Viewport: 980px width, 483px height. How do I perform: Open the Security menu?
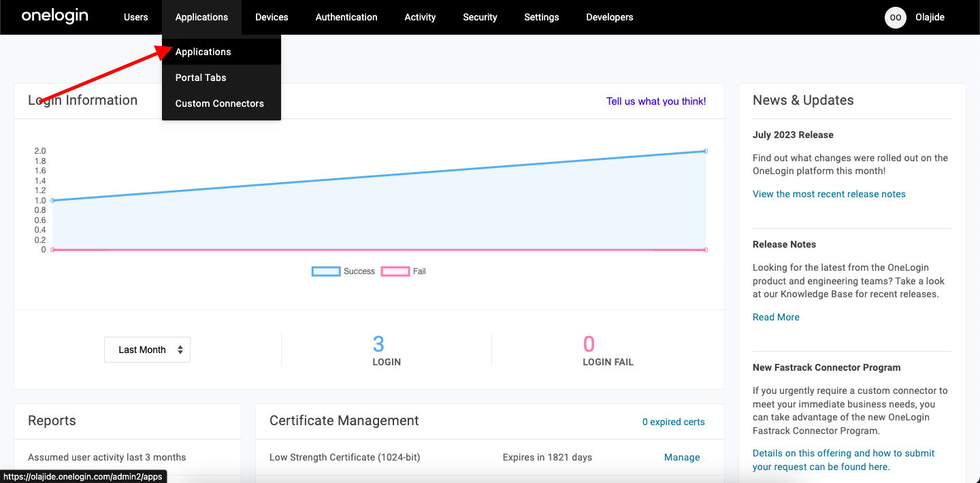[x=480, y=17]
